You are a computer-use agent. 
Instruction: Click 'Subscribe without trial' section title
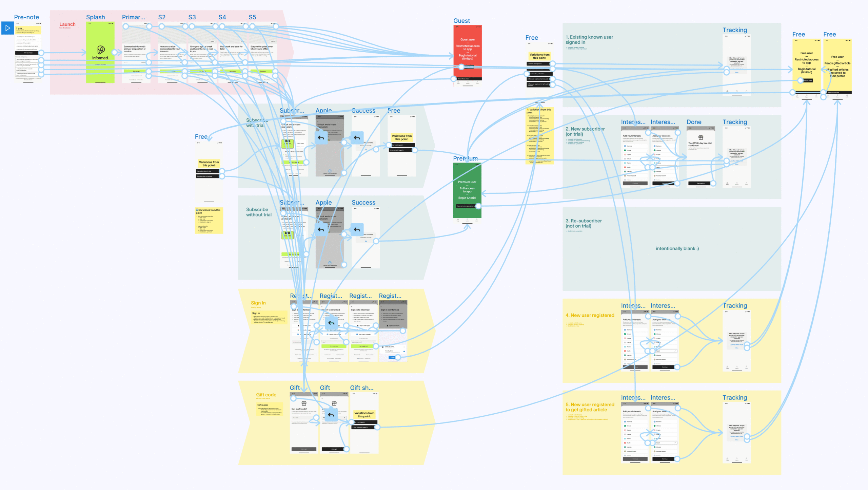[x=259, y=212]
